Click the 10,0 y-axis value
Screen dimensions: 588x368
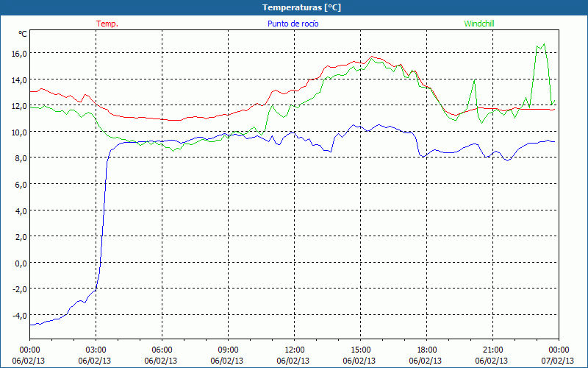[x=19, y=132]
